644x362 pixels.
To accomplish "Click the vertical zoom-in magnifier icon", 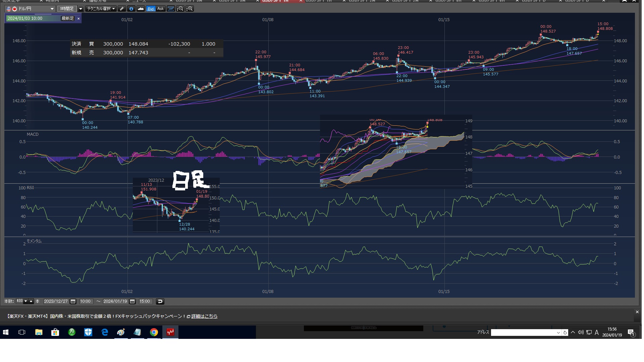I will pyautogui.click(x=190, y=9).
